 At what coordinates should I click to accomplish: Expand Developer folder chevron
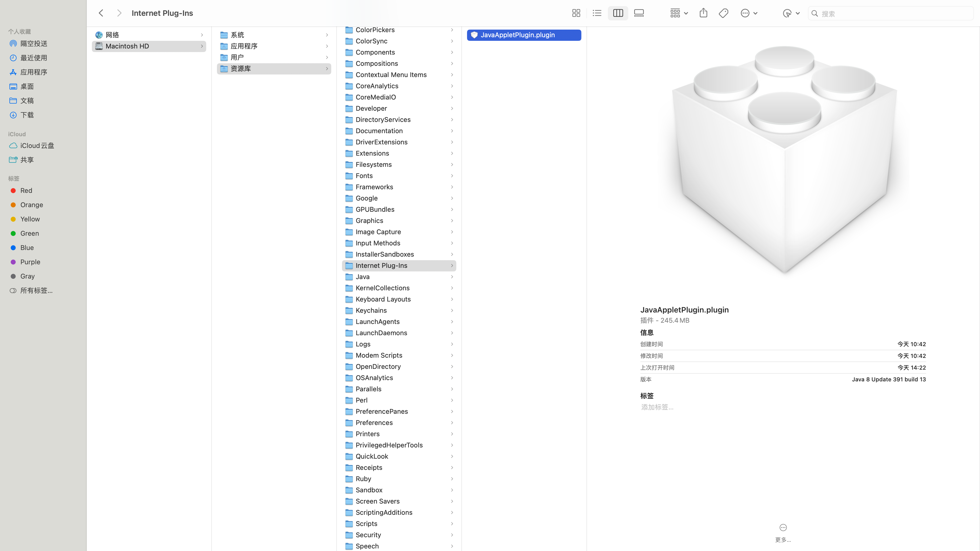(452, 108)
